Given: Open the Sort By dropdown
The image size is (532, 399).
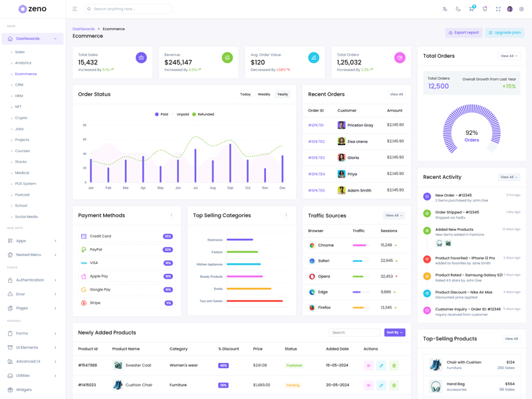Looking at the screenshot, I should click(394, 332).
